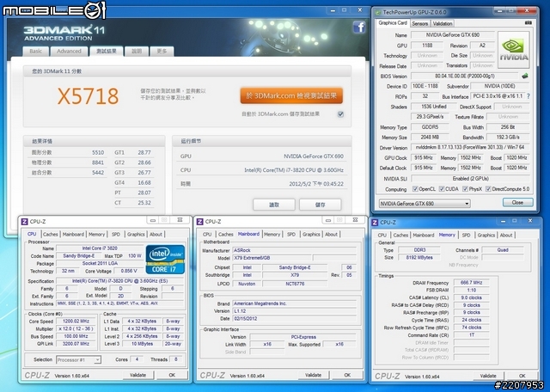Image resolution: width=550 pixels, height=392 pixels.
Task: Click OK in the CPU-Z CPU window
Action: tap(172, 375)
